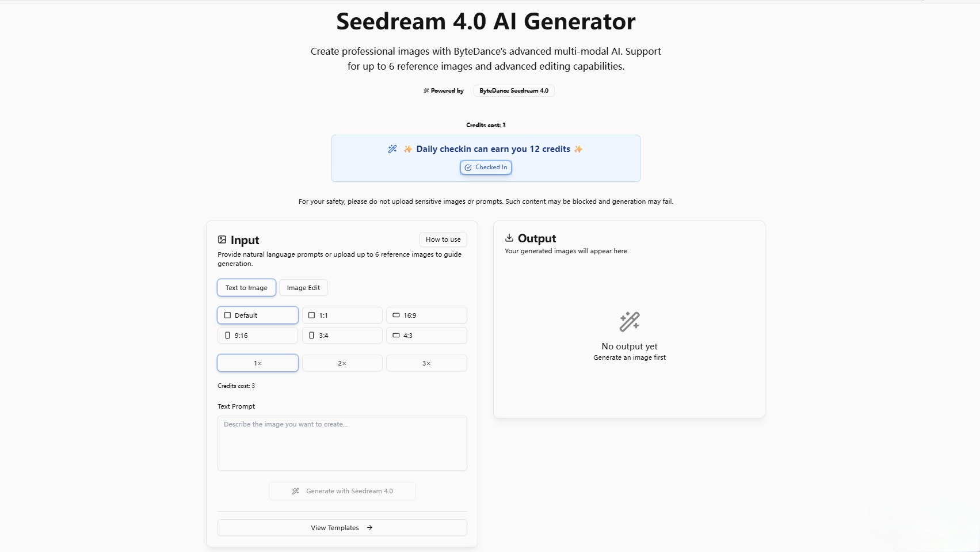Click the magic wand icon above No output yet
Screen dimensions: 980x552
[630, 322]
